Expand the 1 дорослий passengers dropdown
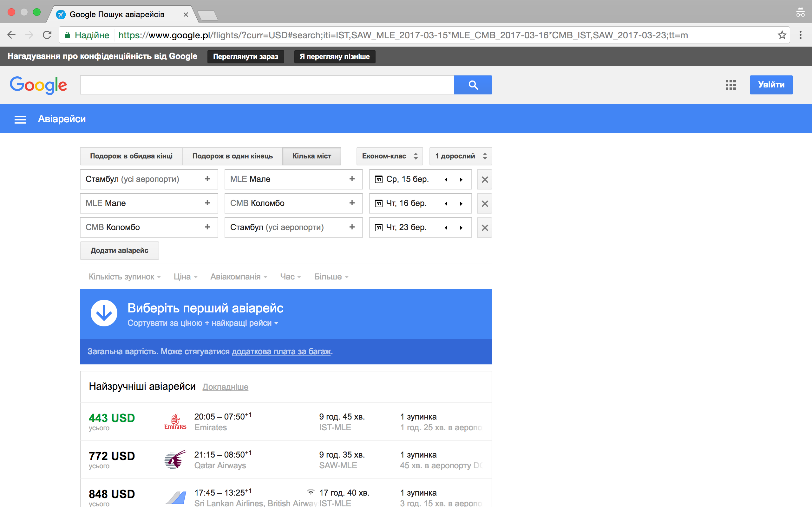The height and width of the screenshot is (507, 812). click(x=460, y=156)
